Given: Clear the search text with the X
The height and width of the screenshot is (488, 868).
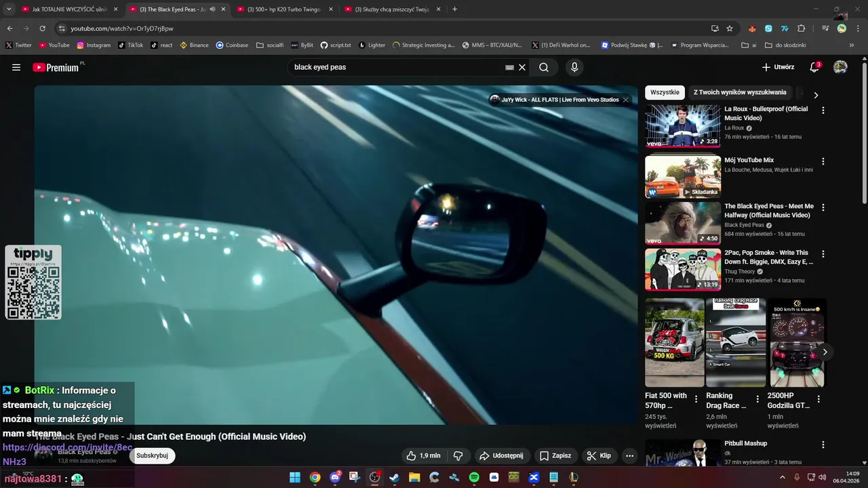Looking at the screenshot, I should [522, 67].
